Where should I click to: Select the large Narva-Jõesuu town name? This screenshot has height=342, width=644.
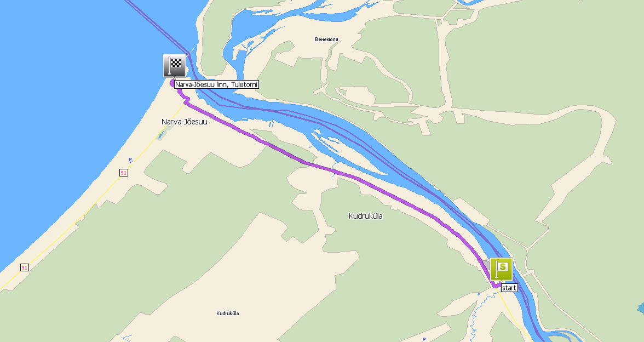tap(185, 122)
